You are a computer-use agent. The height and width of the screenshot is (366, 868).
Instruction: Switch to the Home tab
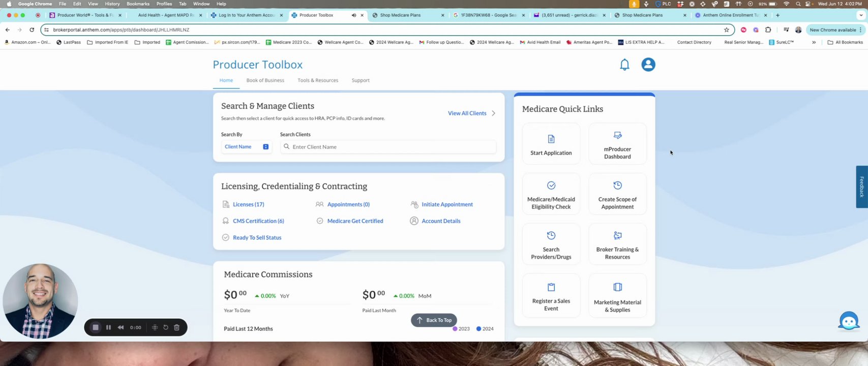click(x=226, y=80)
